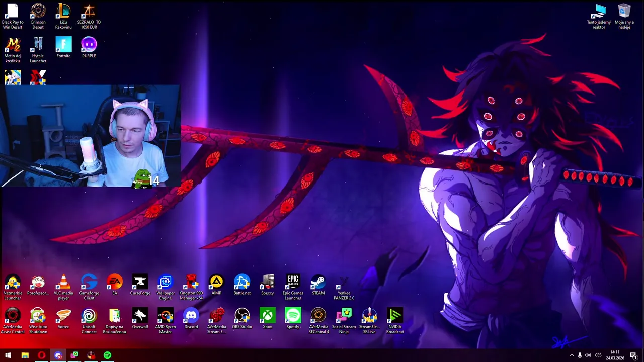Screen dimensions: 644x362
Task: Launch VLC media player
Action: coord(63,287)
